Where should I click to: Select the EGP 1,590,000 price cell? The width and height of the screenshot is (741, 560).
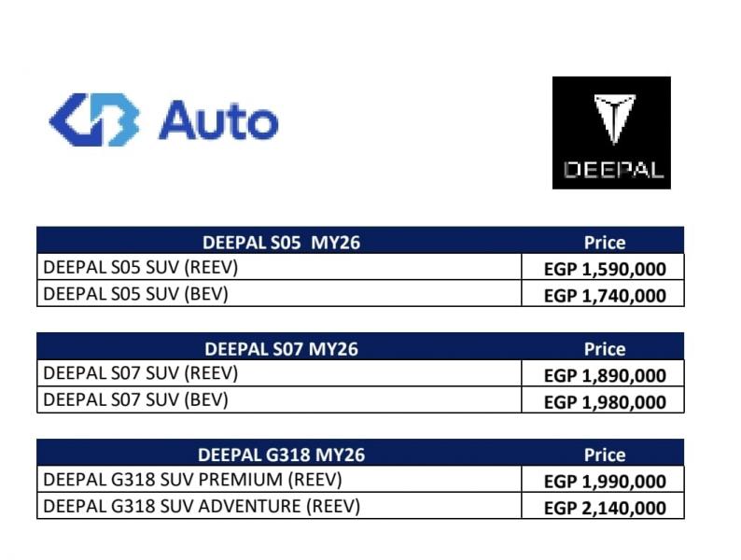click(x=605, y=269)
